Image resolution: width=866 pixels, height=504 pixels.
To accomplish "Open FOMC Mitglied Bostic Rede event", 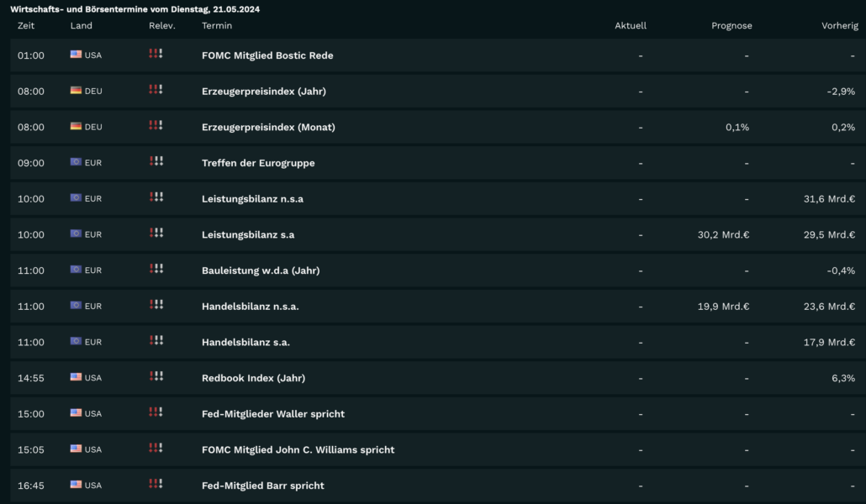I will point(267,55).
